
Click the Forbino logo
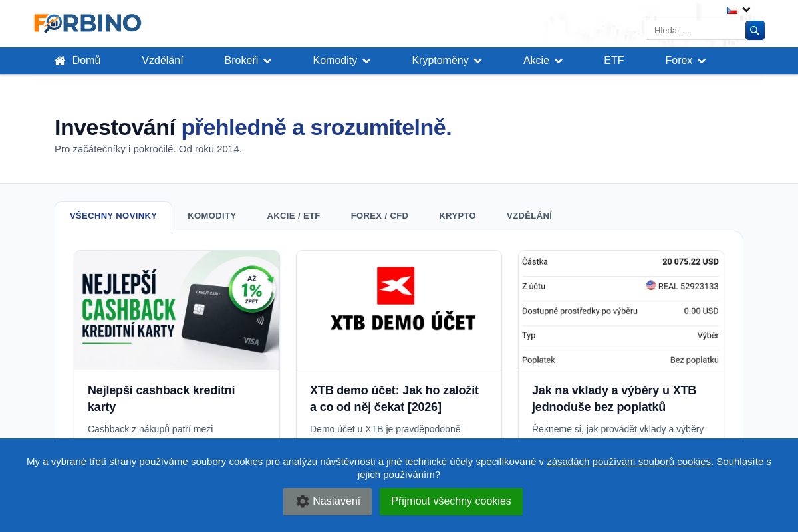(88, 23)
